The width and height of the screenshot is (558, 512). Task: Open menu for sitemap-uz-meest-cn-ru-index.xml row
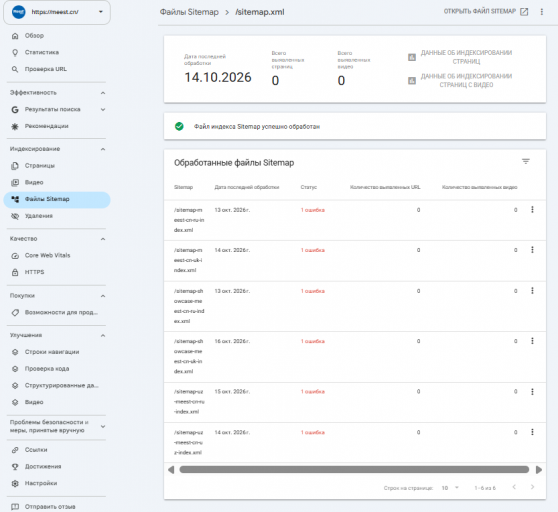532,391
